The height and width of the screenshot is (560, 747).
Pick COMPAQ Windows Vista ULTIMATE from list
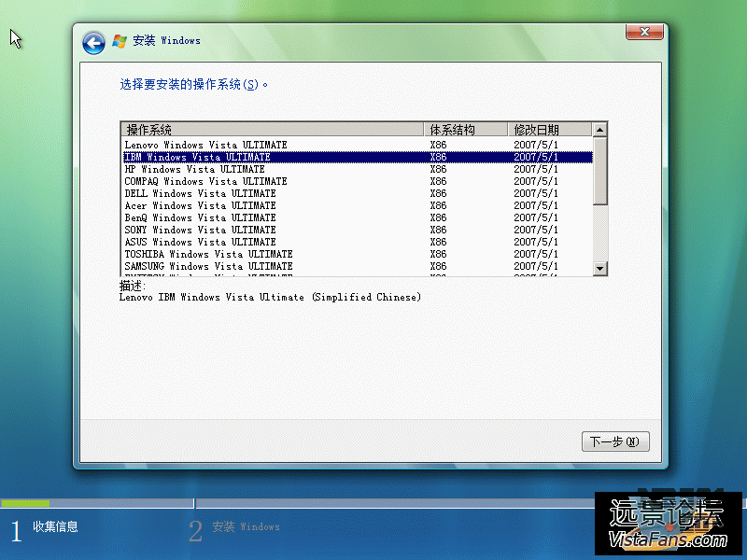pyautogui.click(x=205, y=181)
